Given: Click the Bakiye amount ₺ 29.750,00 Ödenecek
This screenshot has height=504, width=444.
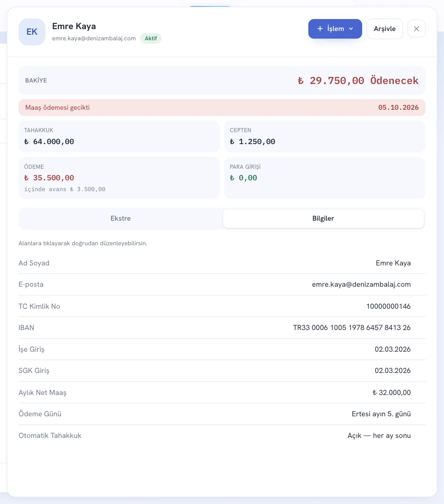Looking at the screenshot, I should click(x=358, y=81).
